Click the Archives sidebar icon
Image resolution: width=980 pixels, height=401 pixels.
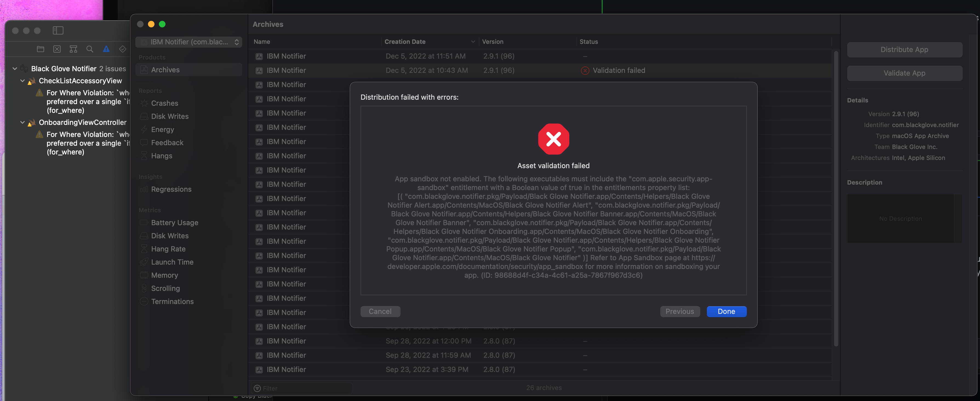144,70
